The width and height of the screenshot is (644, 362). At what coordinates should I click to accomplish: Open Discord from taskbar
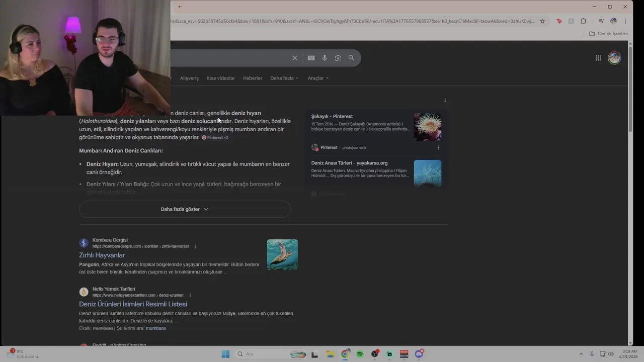pyautogui.click(x=419, y=354)
